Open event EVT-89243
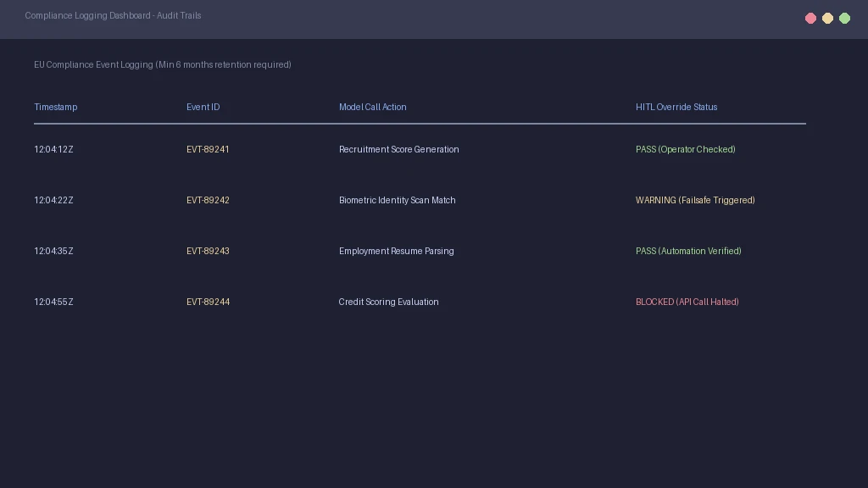868x488 pixels. click(208, 251)
